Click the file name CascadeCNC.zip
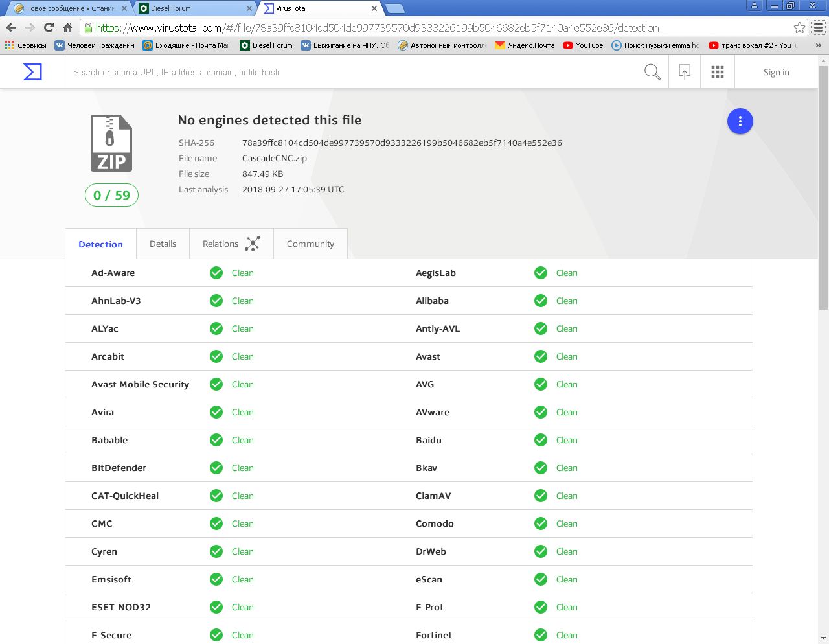 (x=275, y=158)
